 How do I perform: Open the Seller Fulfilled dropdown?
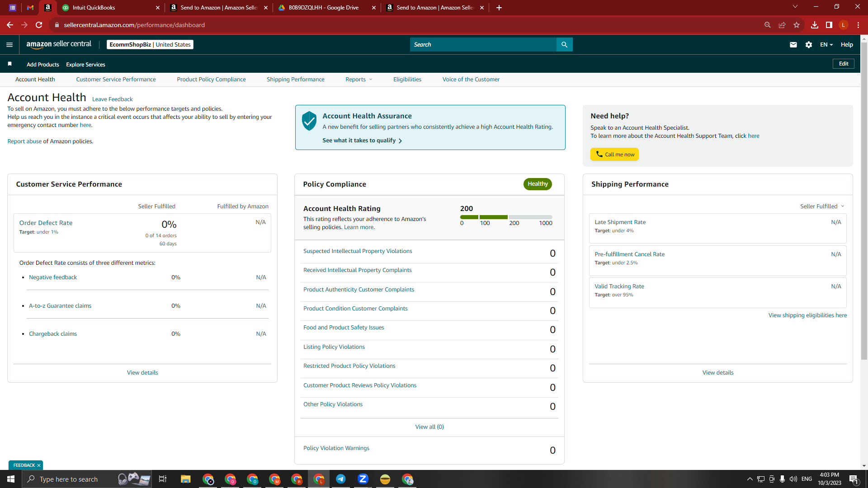(822, 206)
